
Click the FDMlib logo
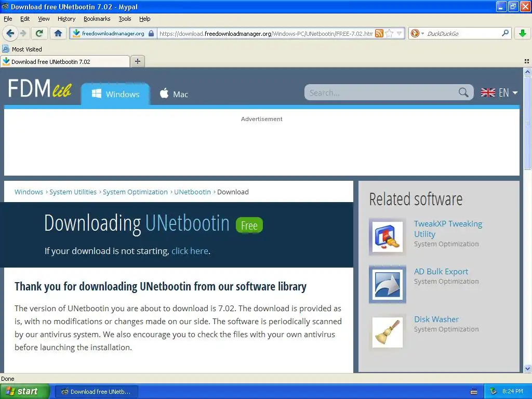(x=39, y=88)
